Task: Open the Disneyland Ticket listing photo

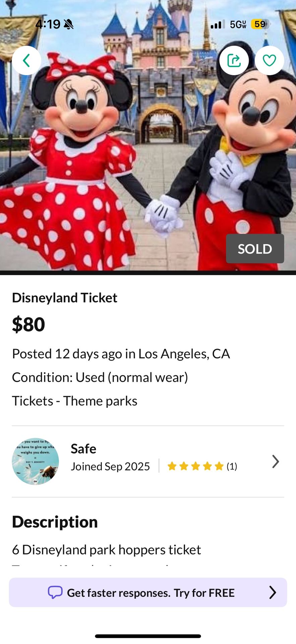Action: pyautogui.click(x=147, y=151)
